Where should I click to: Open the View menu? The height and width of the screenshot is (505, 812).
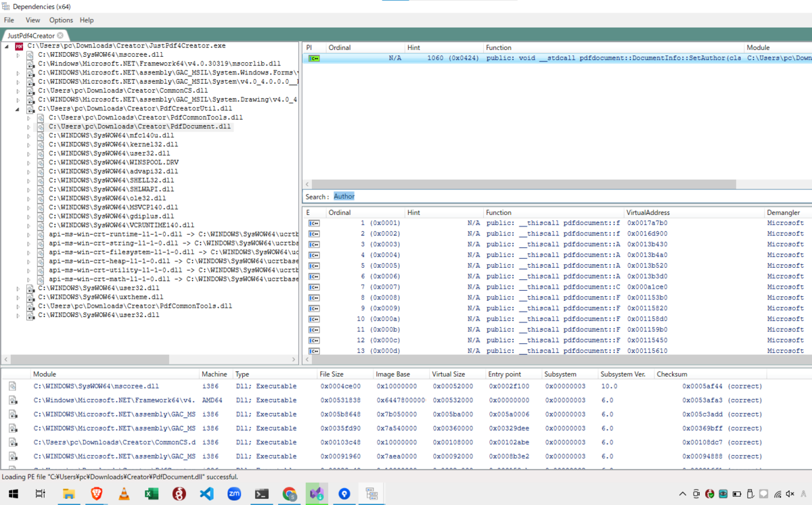click(32, 20)
